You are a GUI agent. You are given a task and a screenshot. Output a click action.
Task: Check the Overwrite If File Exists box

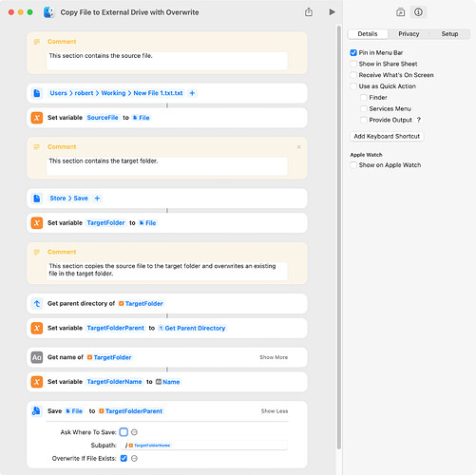click(x=124, y=458)
